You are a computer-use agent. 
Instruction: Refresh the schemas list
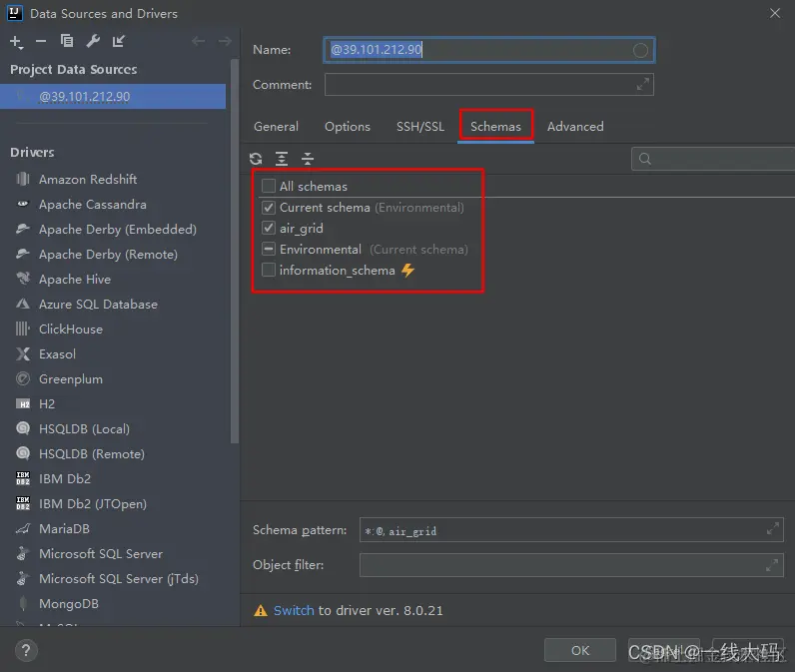(x=256, y=159)
